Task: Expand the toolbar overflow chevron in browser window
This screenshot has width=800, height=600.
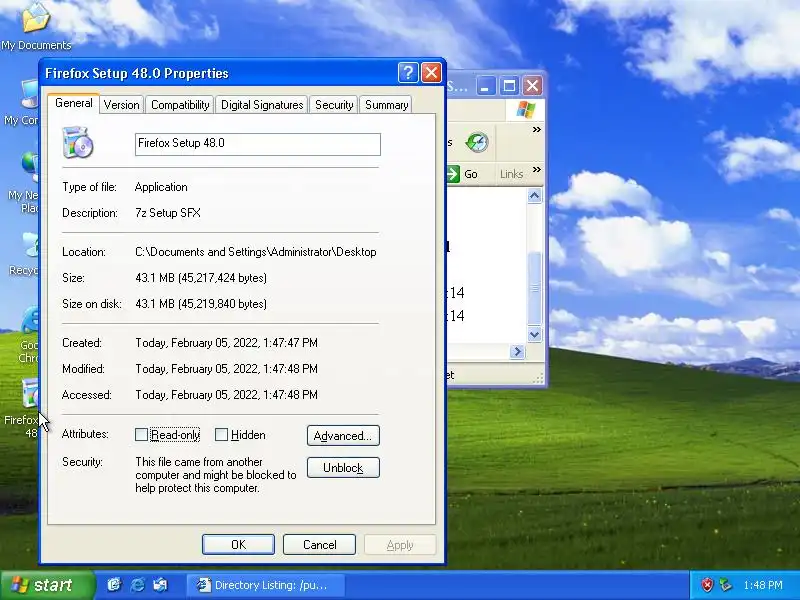Action: pyautogui.click(x=537, y=130)
